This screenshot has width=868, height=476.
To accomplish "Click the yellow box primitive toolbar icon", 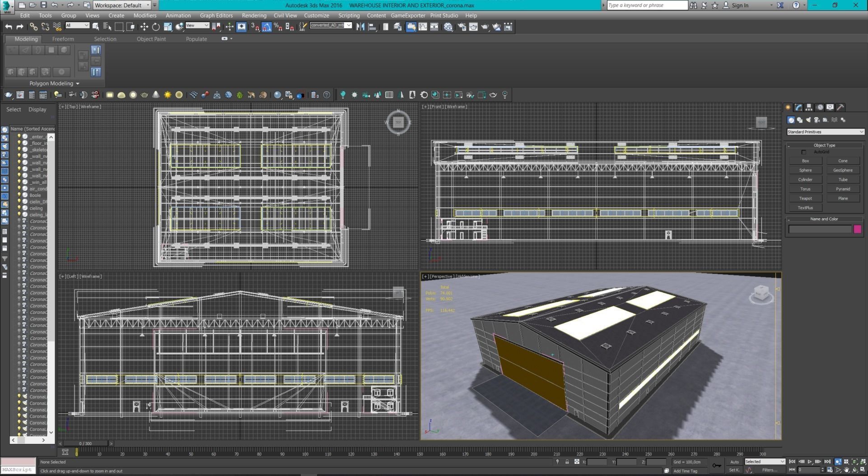I will (x=110, y=95).
